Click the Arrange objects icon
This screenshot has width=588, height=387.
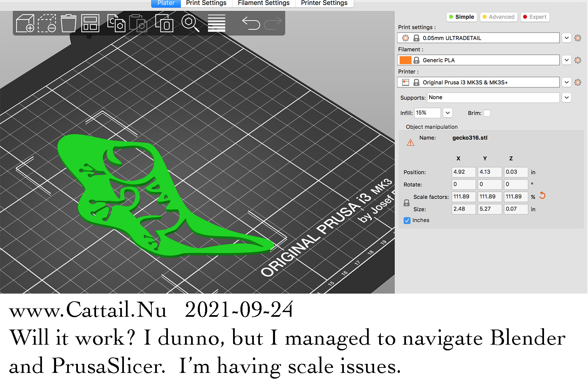tap(90, 23)
